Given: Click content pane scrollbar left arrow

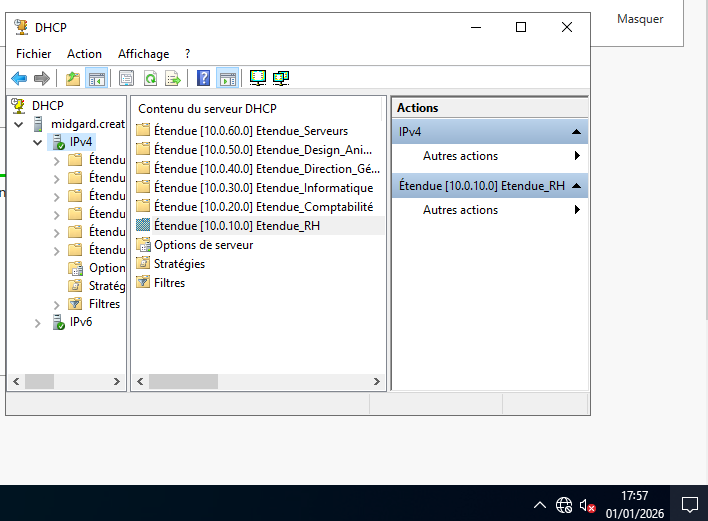Looking at the screenshot, I should coord(140,381).
